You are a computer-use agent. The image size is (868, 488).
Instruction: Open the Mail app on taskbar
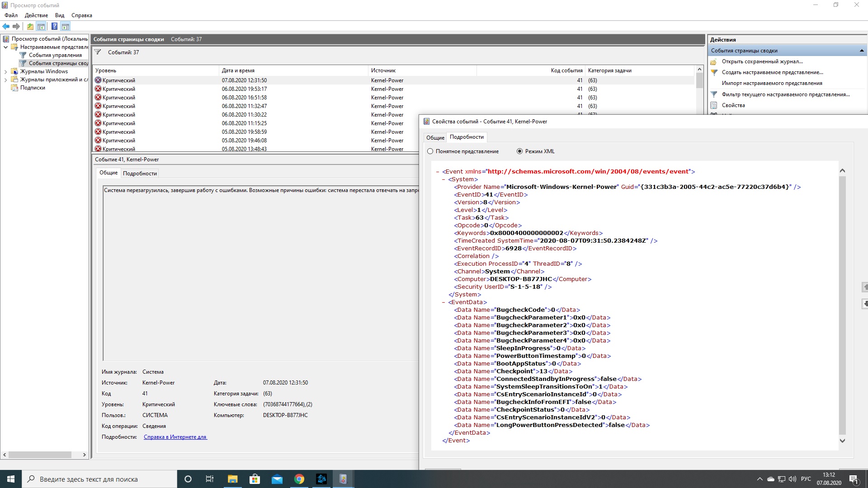click(x=277, y=479)
